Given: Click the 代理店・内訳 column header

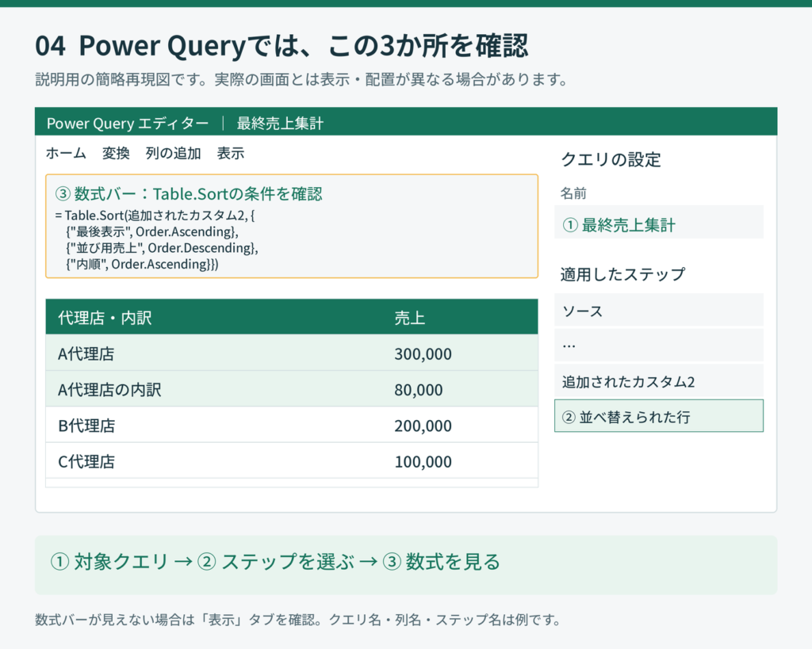Looking at the screenshot, I should tap(105, 317).
